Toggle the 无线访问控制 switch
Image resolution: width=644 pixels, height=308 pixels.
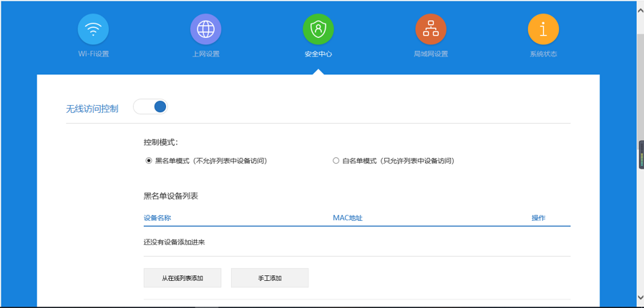tap(151, 106)
